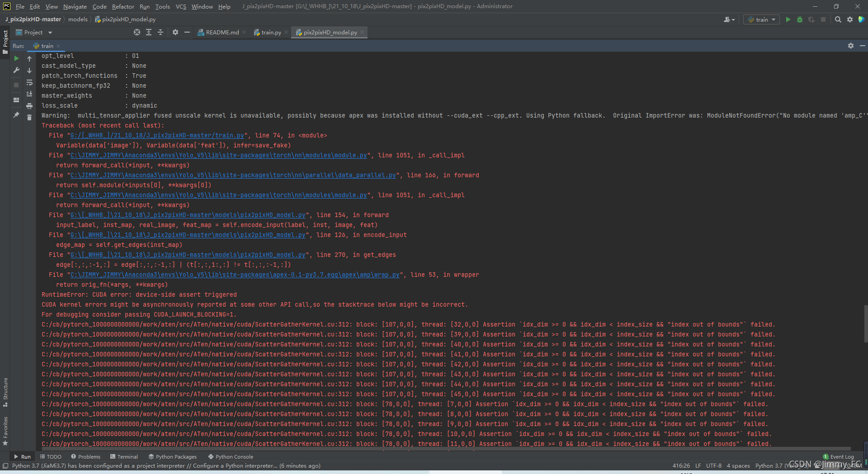868x474 pixels.
Task: Click the Scroll to End console icon
Action: 29,94
